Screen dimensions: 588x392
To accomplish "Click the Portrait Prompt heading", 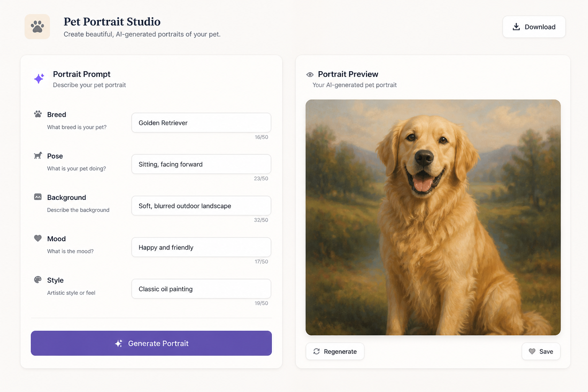I will (x=82, y=74).
